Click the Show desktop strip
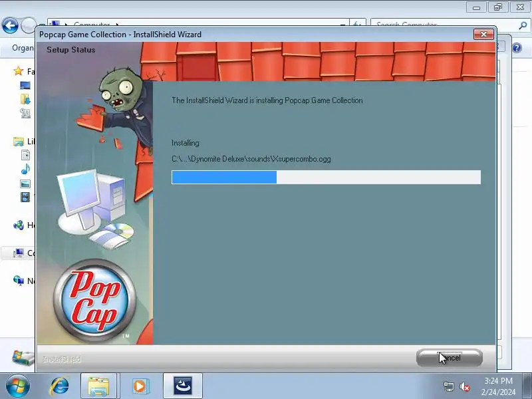532x399 pixels. (x=527, y=386)
